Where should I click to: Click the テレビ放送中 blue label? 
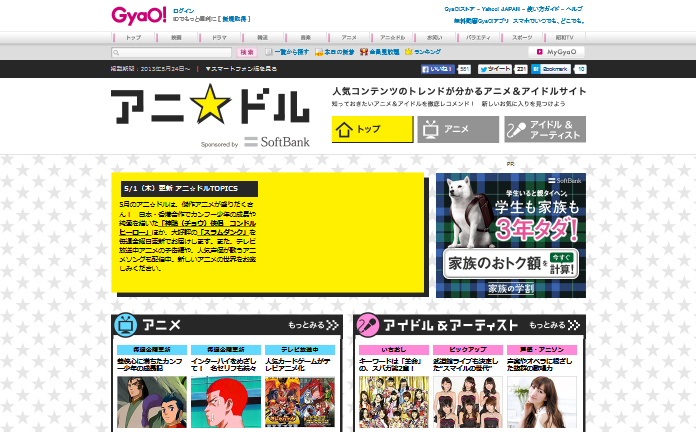click(x=300, y=350)
